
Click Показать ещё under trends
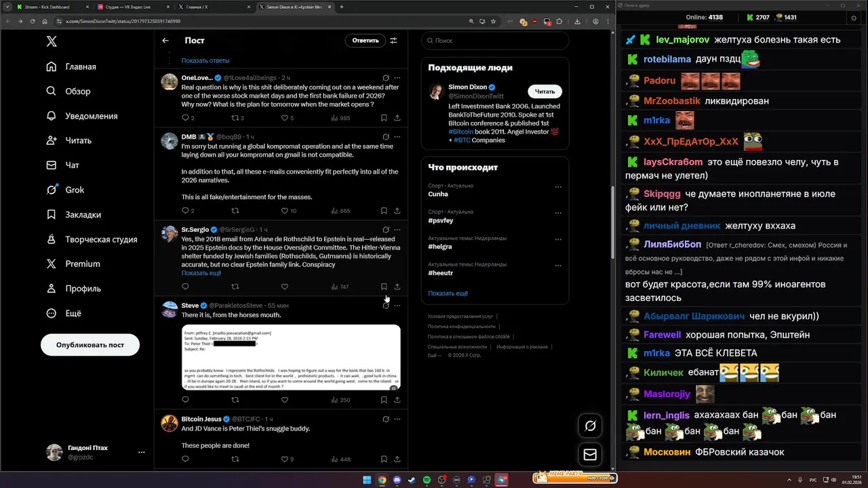pyautogui.click(x=448, y=293)
